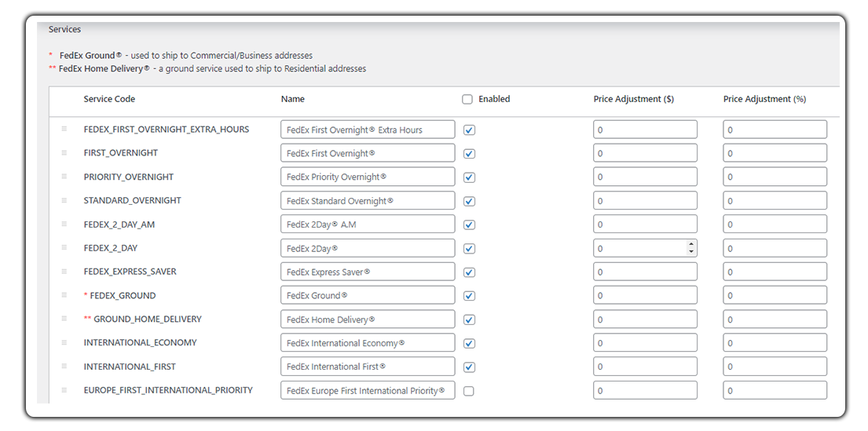The width and height of the screenshot is (868, 431).
Task: Disable FedEx First Overnight Extra Hours service
Action: coord(470,130)
